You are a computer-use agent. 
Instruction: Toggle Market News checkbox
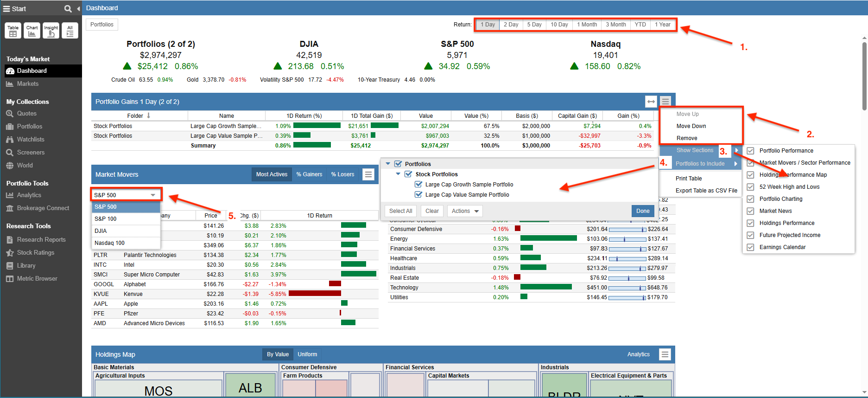pyautogui.click(x=750, y=211)
